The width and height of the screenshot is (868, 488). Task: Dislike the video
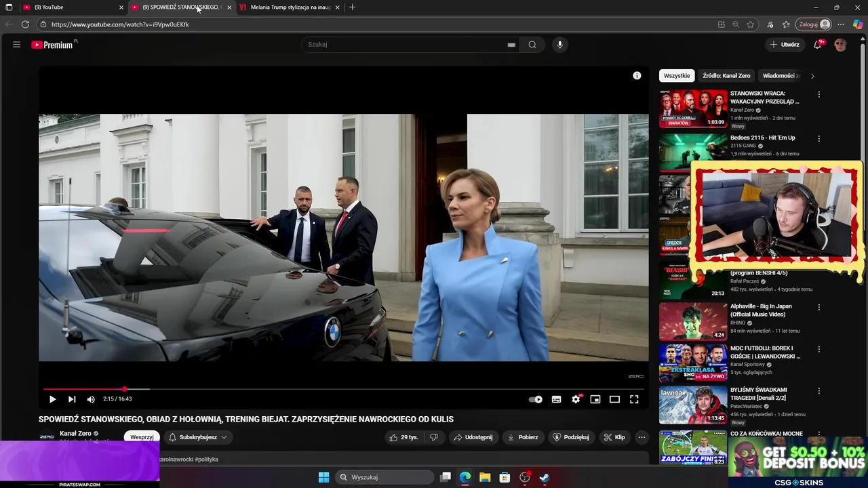tap(434, 437)
